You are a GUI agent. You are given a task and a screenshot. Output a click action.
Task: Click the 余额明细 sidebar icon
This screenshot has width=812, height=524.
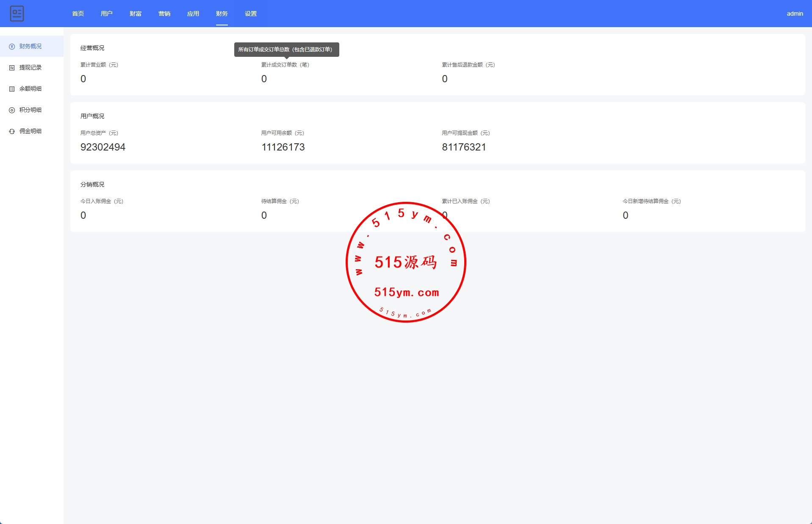pos(12,89)
